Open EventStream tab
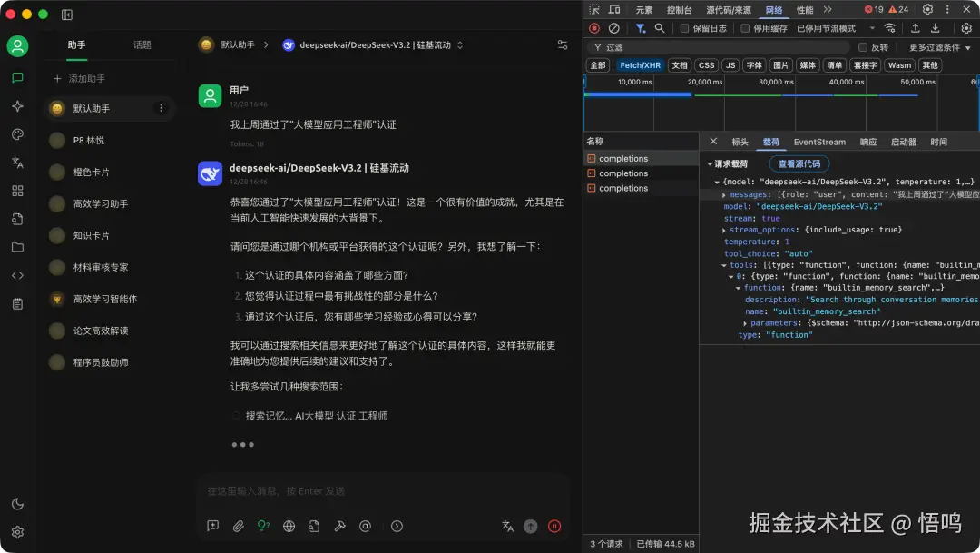The image size is (980, 553). pyautogui.click(x=819, y=142)
